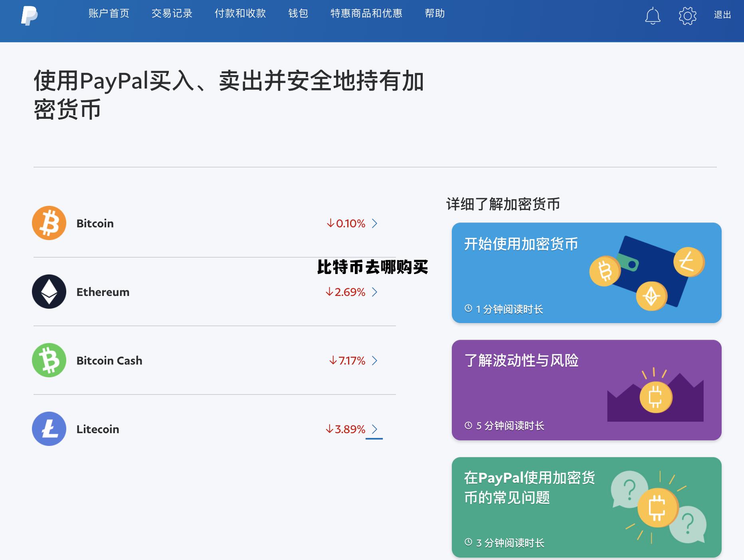Select 付款和收款 in navigation

pyautogui.click(x=240, y=14)
